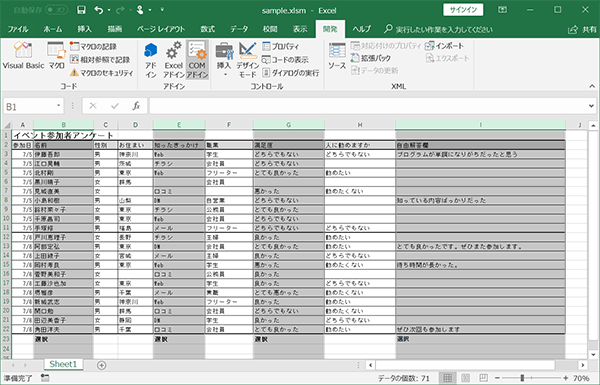
Task: Save the workbook with the floppy icon
Action: 82,10
